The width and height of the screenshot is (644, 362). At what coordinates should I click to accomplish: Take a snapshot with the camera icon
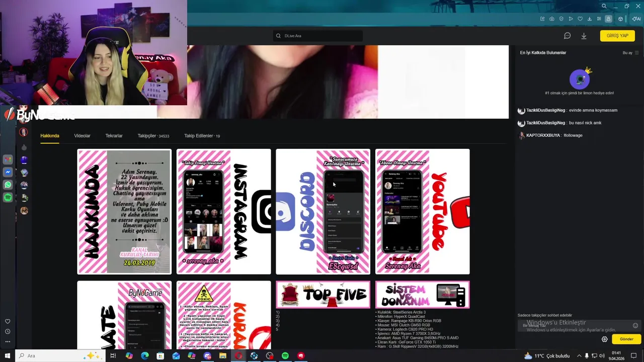(x=552, y=19)
